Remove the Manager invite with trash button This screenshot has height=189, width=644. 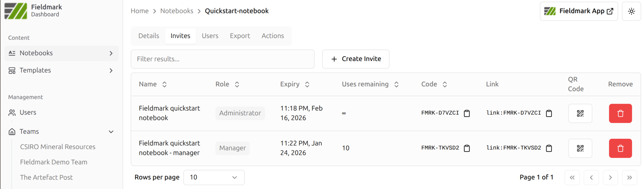point(620,148)
